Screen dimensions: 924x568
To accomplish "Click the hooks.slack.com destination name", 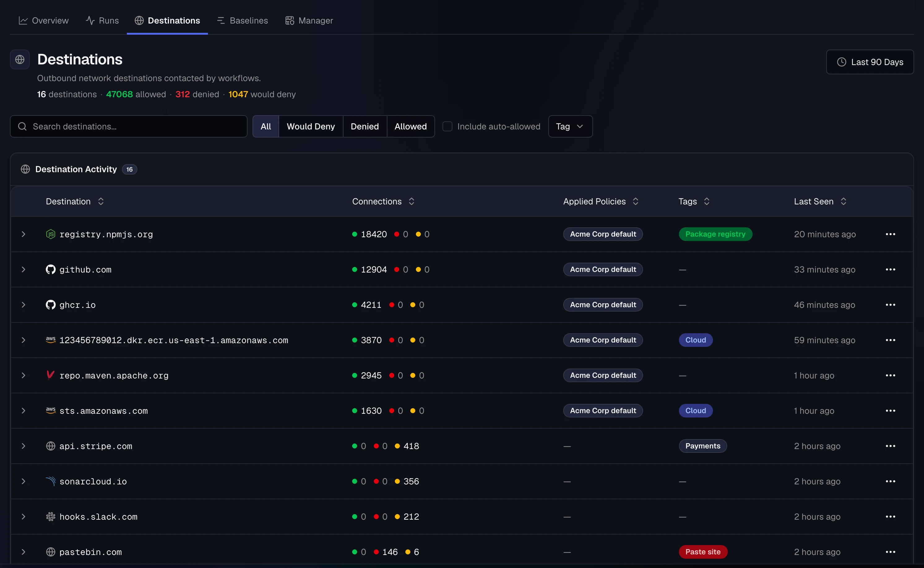I will click(x=98, y=517).
